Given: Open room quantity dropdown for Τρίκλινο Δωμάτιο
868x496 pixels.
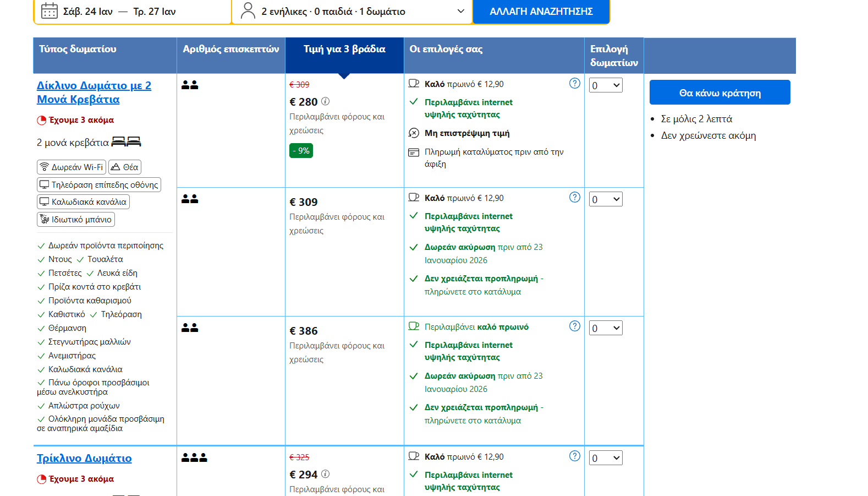Looking at the screenshot, I should click(x=606, y=458).
